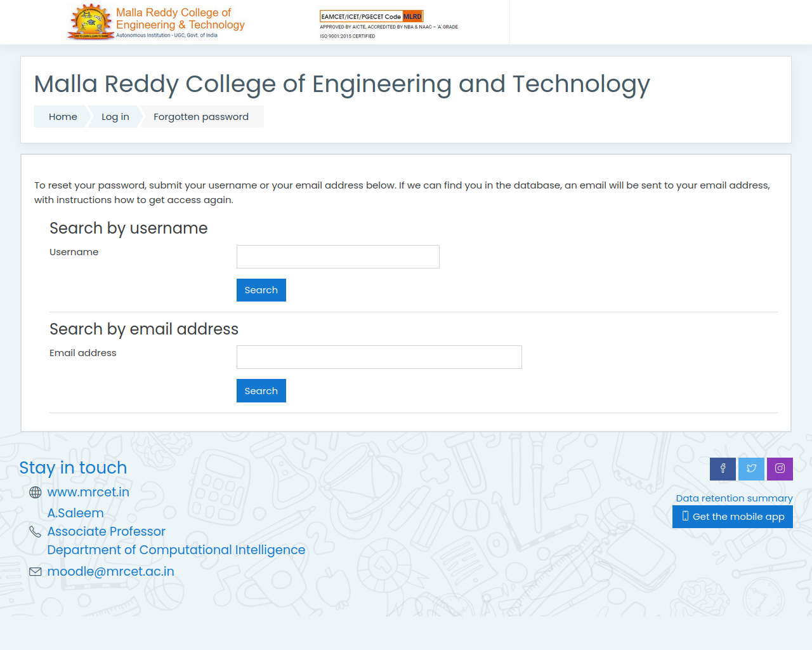Focus the Username text field

338,256
